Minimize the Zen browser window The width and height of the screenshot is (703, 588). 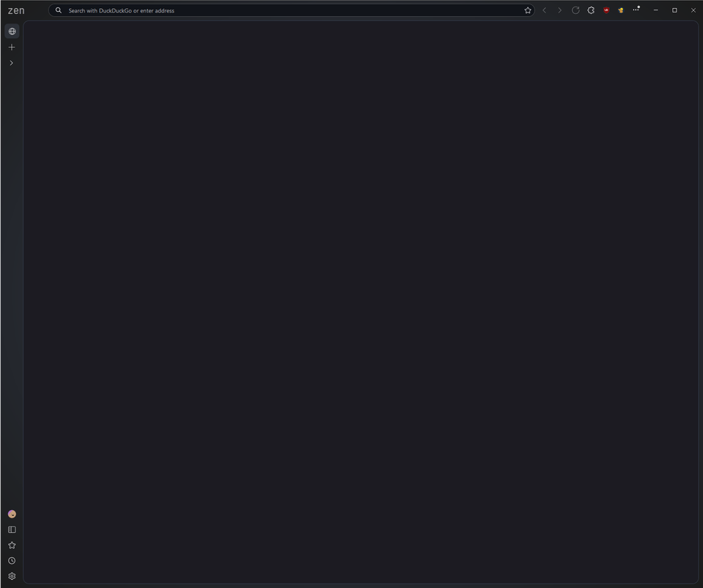[x=656, y=10]
